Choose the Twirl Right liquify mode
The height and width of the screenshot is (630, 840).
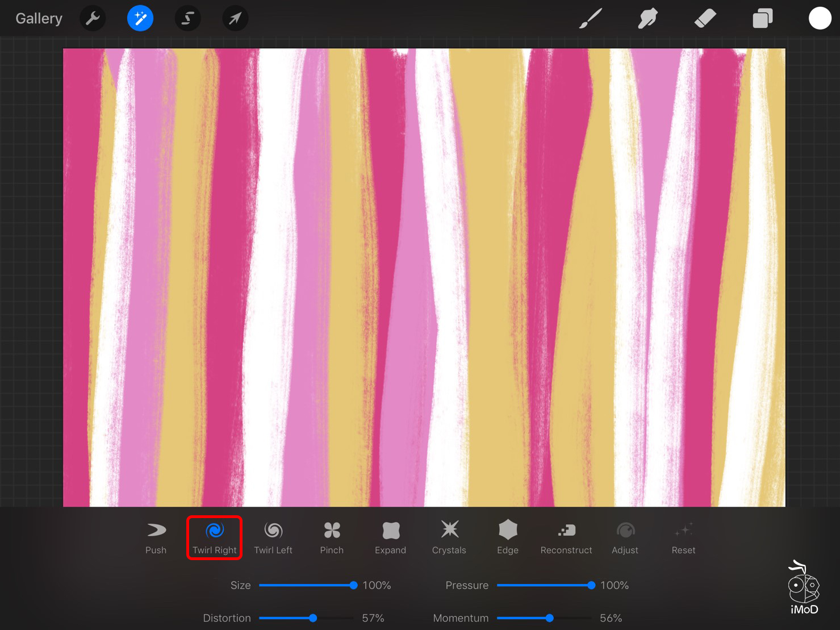pos(215,537)
